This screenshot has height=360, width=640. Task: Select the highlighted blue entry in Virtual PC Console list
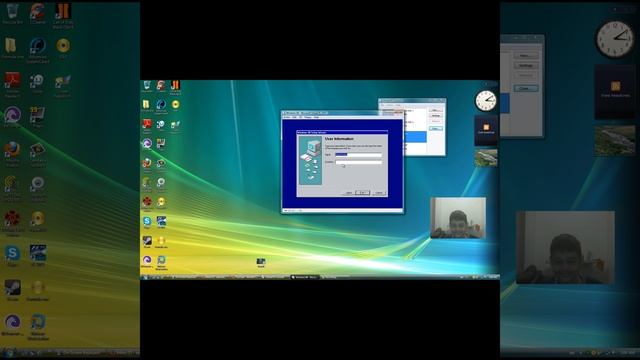pyautogui.click(x=415, y=137)
